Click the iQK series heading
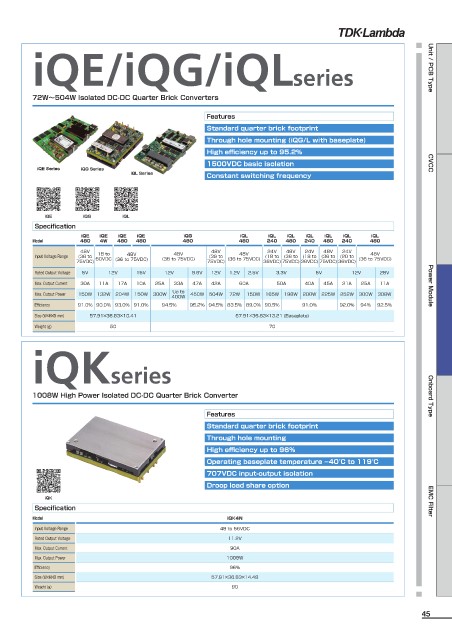 click(x=102, y=369)
